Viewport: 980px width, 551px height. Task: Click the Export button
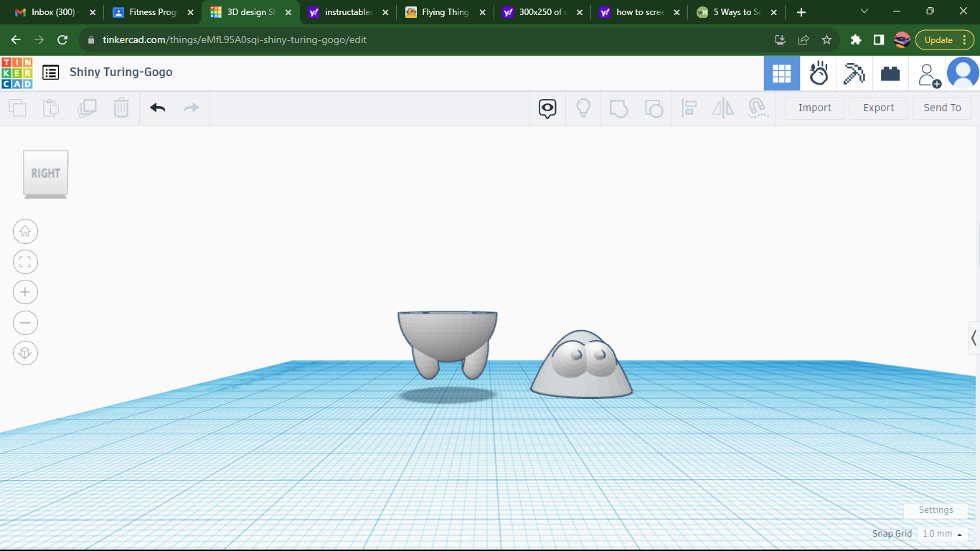pyautogui.click(x=878, y=108)
